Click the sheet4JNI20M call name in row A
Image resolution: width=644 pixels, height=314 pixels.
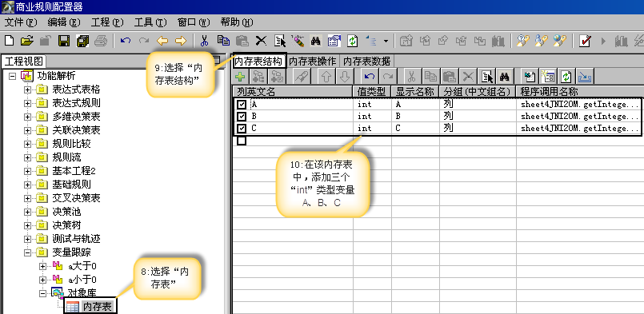point(579,104)
